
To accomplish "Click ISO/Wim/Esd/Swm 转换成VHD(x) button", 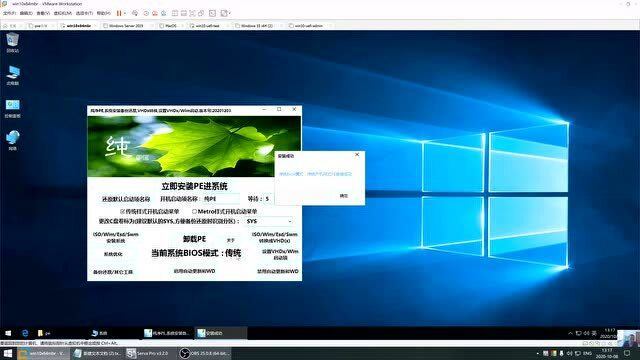I will 274,238.
